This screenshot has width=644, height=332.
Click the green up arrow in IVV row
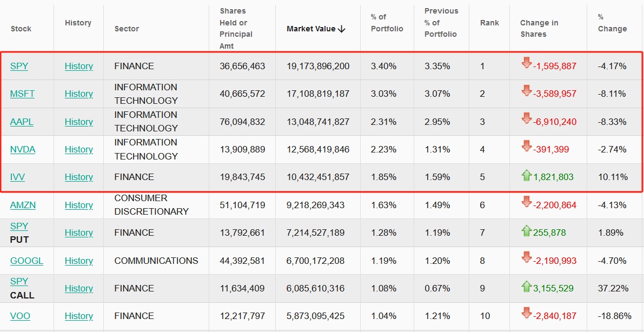[526, 175]
